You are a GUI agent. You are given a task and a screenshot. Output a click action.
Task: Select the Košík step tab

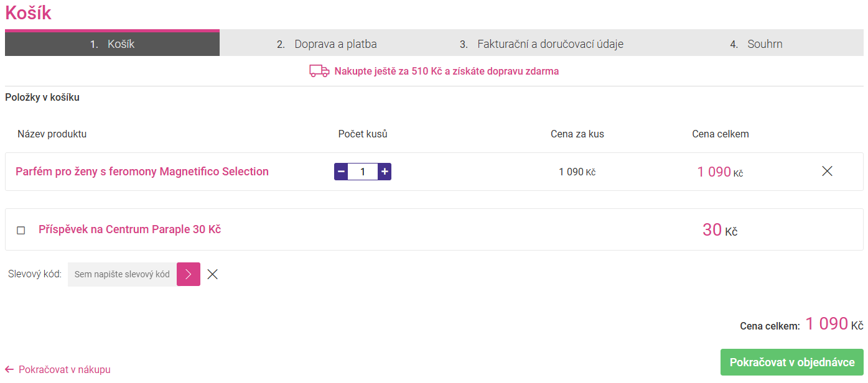coord(113,44)
